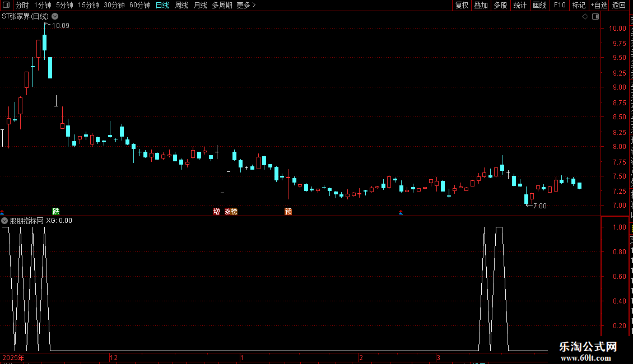This screenshot has width=633, height=364.
Task: Select the 15分钟 period tab
Action: click(89, 5)
